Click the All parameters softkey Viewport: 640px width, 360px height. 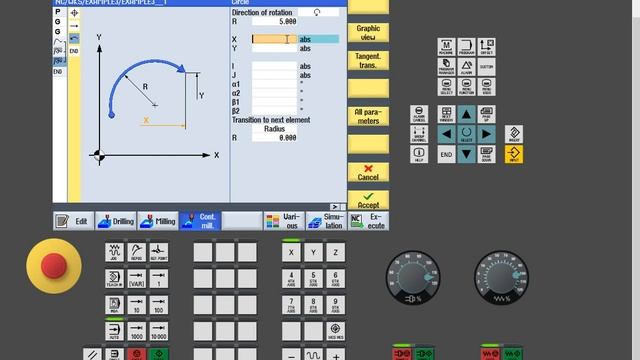pyautogui.click(x=368, y=116)
